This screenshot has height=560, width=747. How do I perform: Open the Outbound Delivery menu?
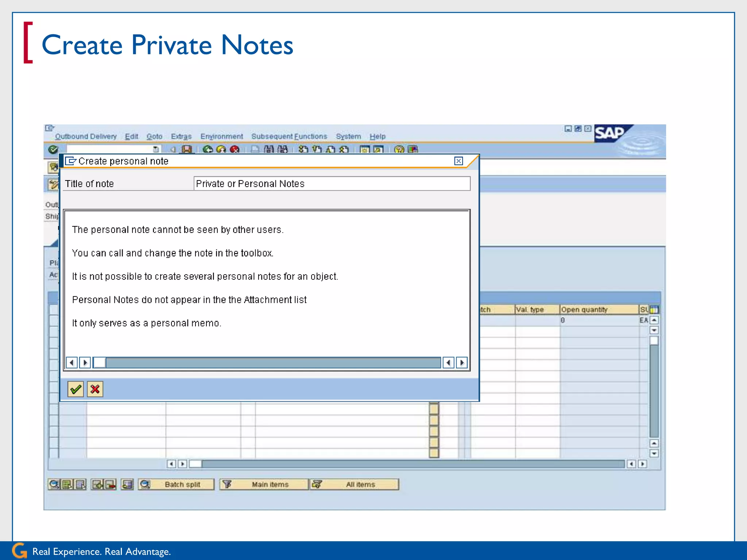point(86,136)
